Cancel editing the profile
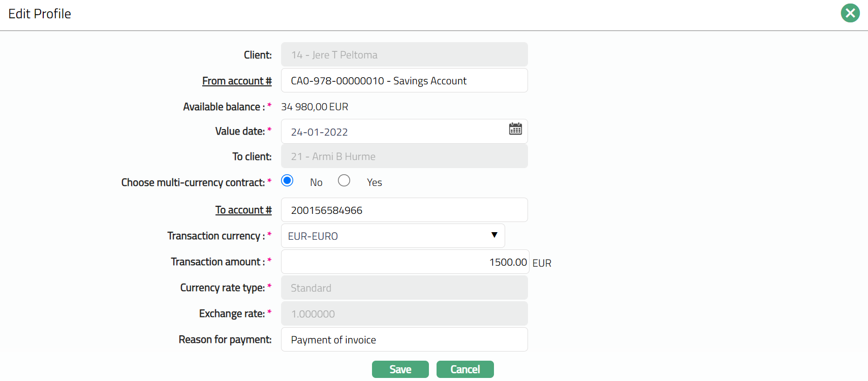This screenshot has height=381, width=868. pos(465,369)
